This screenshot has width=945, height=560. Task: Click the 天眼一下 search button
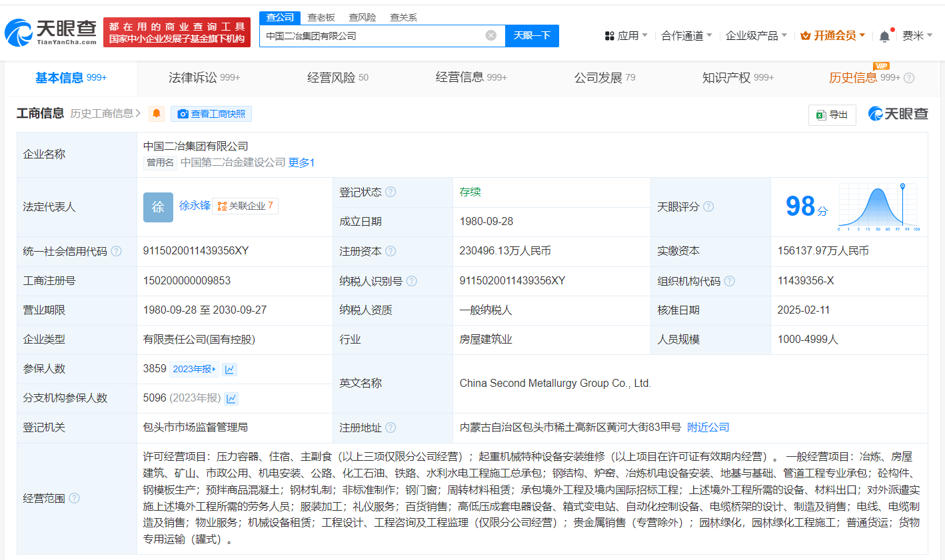[532, 35]
